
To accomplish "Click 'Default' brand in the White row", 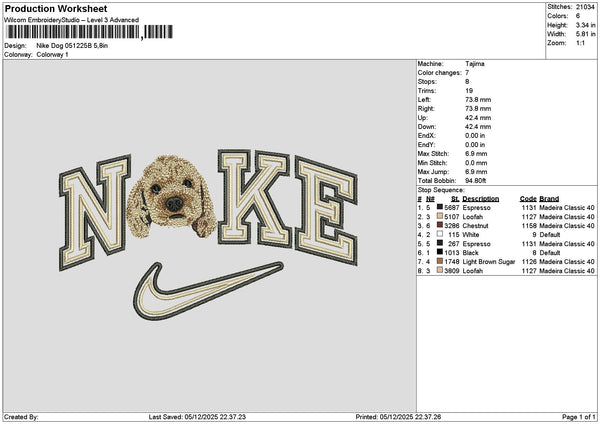I will tap(549, 235).
